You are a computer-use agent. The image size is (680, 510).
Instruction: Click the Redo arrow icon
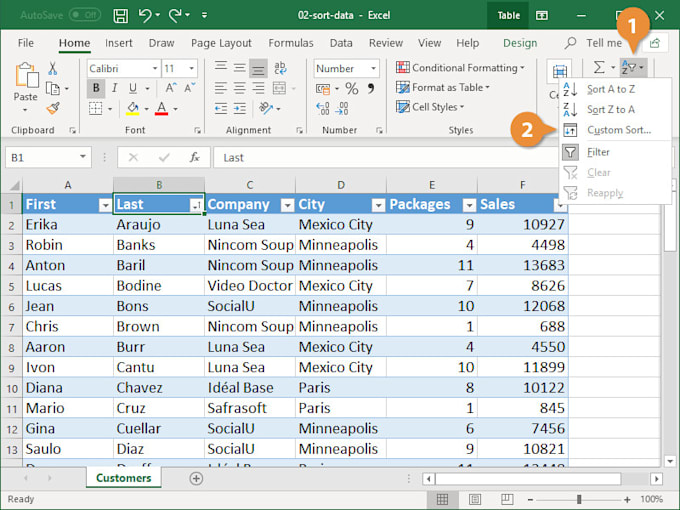click(175, 16)
